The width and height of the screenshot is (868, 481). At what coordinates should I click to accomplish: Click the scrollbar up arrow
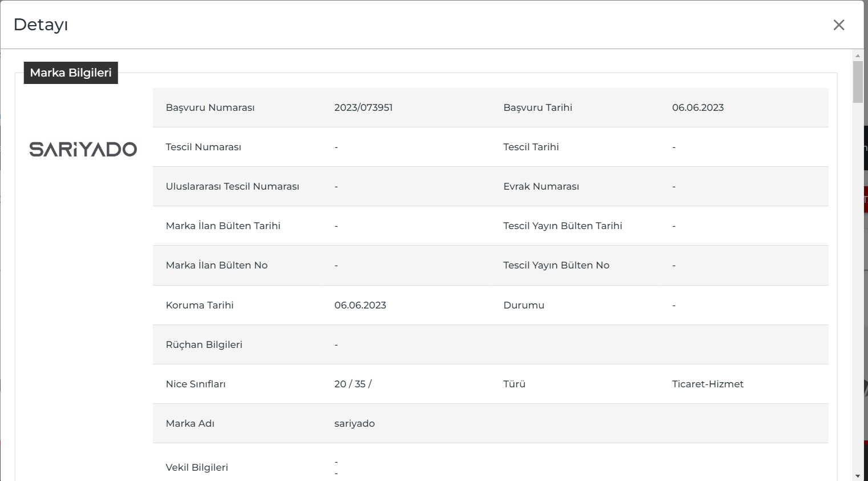tap(858, 55)
